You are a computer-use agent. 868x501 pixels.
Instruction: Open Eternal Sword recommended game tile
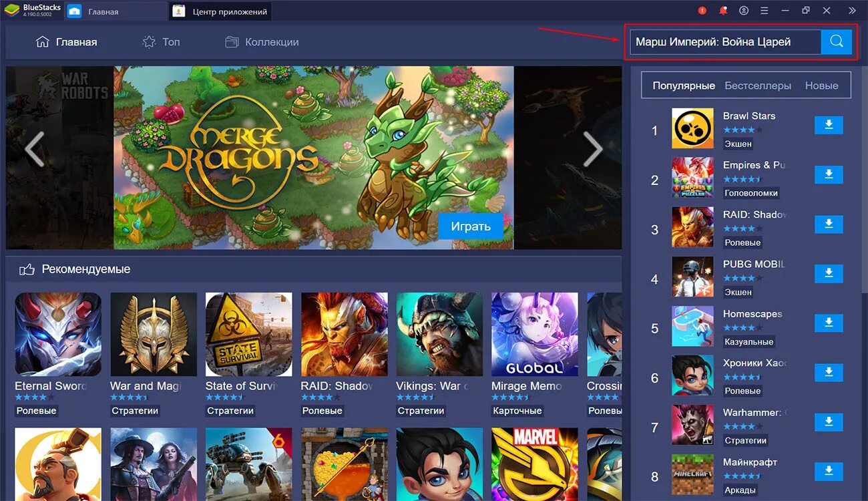58,334
